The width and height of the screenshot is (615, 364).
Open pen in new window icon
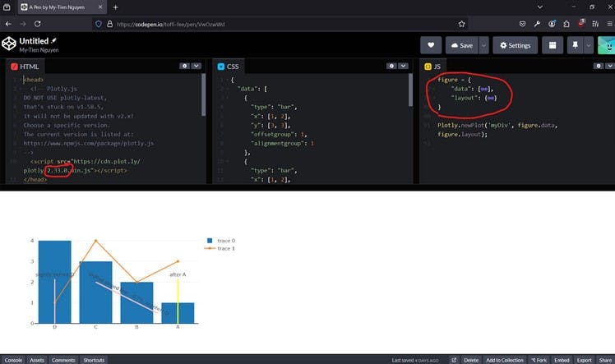(454, 360)
